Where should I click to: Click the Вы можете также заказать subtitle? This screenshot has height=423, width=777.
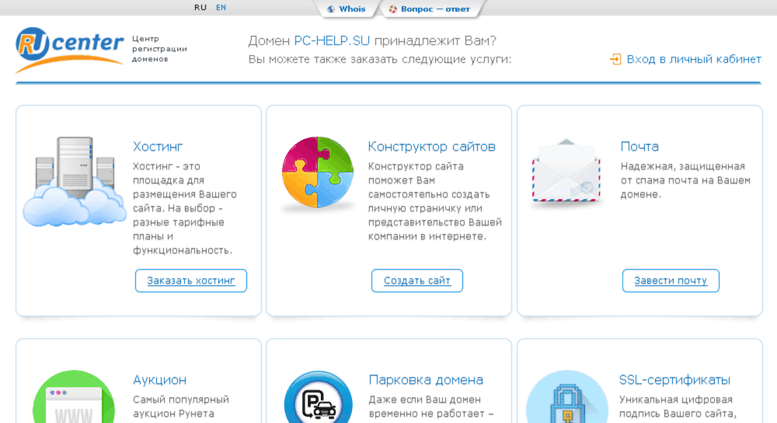pos(380,59)
